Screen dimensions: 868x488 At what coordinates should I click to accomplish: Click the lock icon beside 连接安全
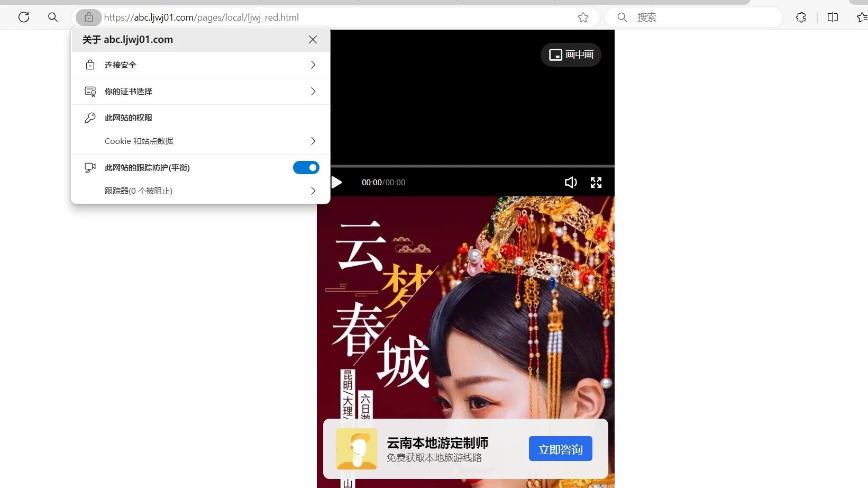[x=90, y=65]
